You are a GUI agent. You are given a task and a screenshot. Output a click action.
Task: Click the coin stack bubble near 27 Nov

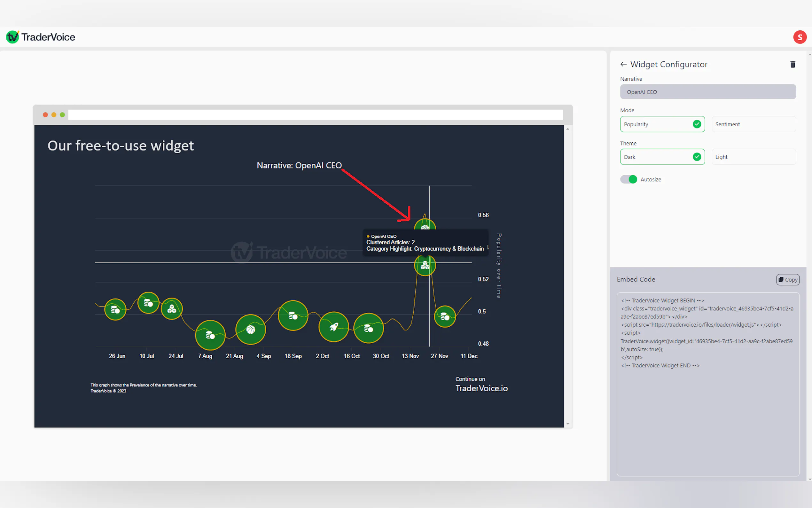click(444, 316)
